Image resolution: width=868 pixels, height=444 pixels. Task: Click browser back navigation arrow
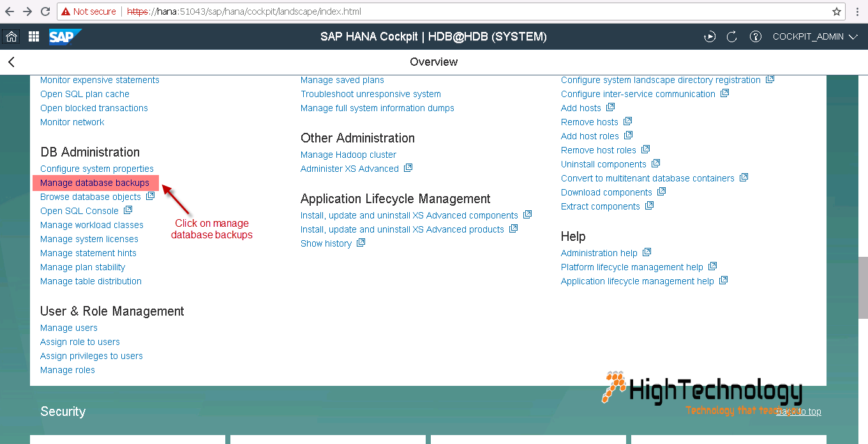pos(10,11)
